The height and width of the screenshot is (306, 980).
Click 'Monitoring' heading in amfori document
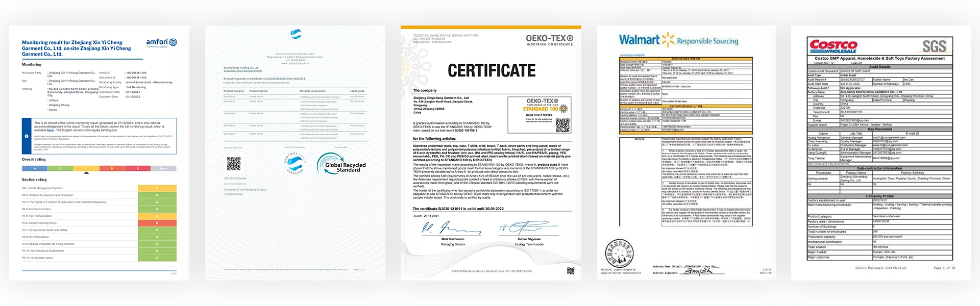point(32,65)
